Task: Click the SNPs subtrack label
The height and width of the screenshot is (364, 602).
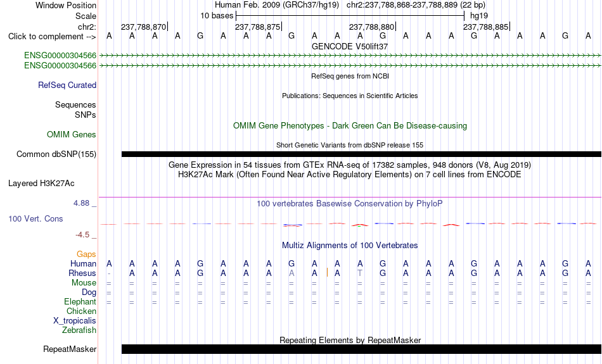Action: 86,115
